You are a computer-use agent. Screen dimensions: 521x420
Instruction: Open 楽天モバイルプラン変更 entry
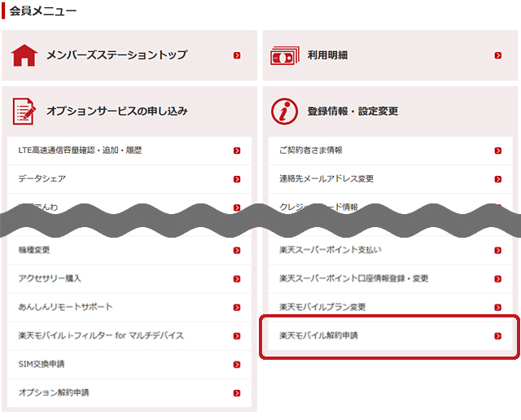pos(391,308)
